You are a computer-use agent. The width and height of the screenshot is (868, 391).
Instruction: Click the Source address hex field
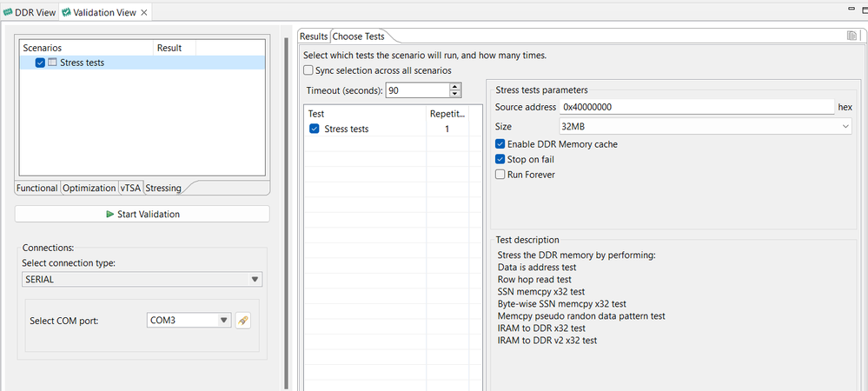click(x=695, y=107)
